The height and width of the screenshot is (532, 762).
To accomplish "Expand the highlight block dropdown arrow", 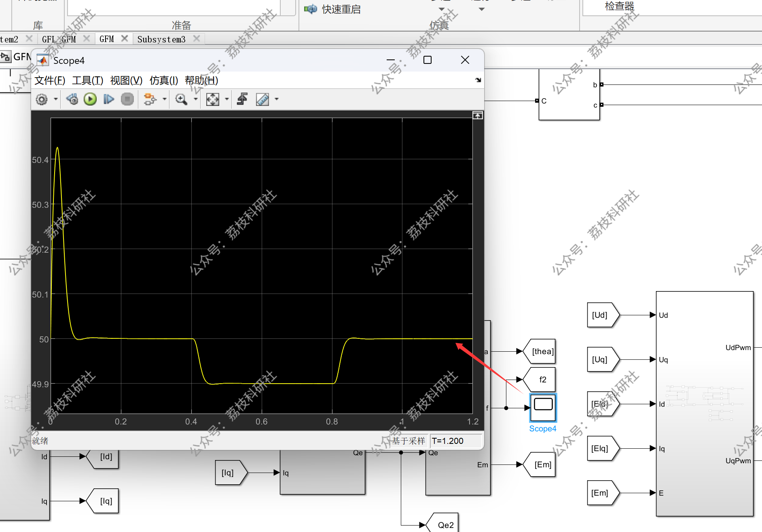I will pyautogui.click(x=164, y=99).
